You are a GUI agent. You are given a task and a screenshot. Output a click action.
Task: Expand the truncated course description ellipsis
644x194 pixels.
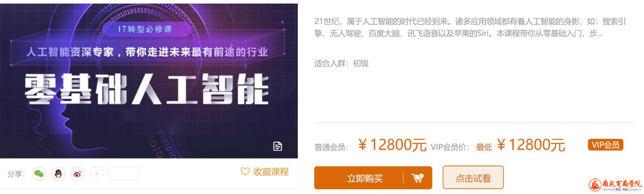tap(600, 34)
